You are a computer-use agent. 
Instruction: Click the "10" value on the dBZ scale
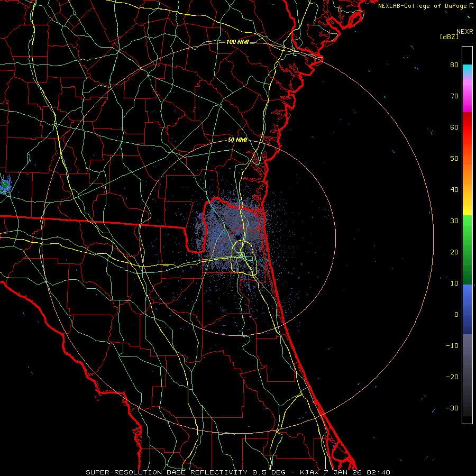(454, 283)
